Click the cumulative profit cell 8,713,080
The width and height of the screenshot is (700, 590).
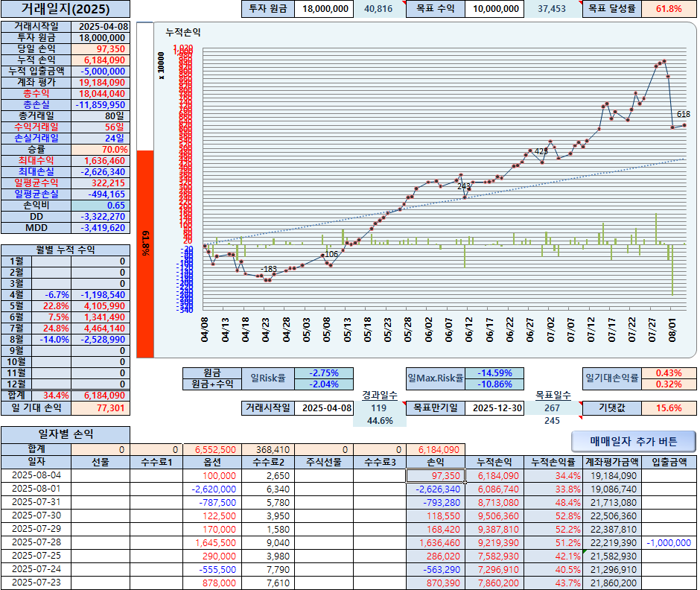[x=494, y=502]
